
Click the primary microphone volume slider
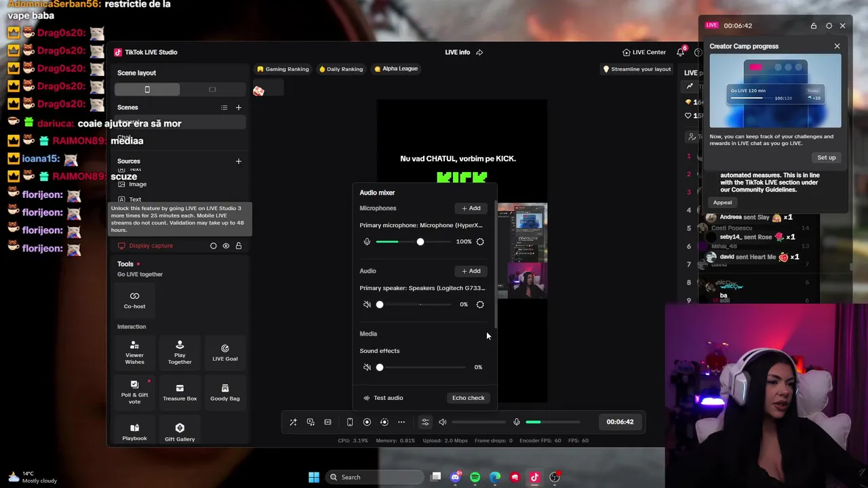pyautogui.click(x=414, y=241)
